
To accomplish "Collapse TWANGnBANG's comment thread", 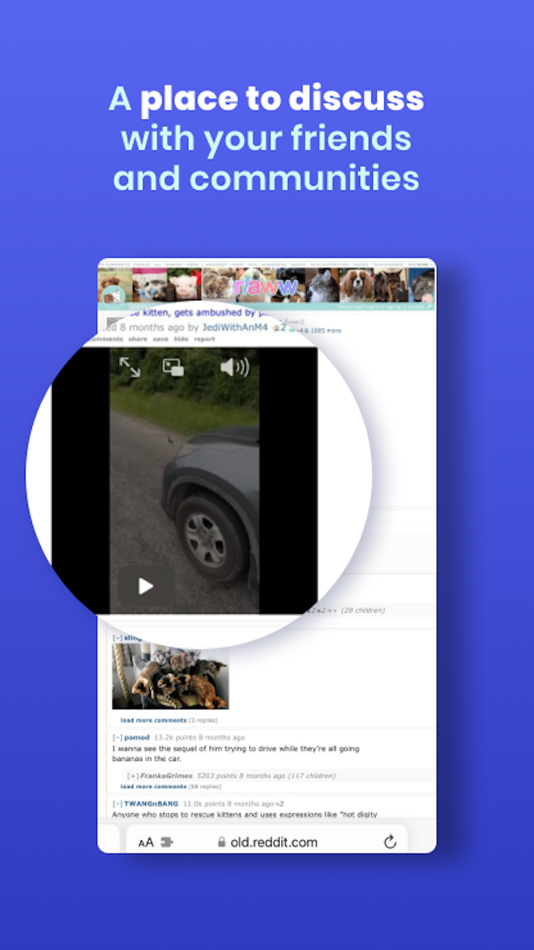I will tap(118, 803).
